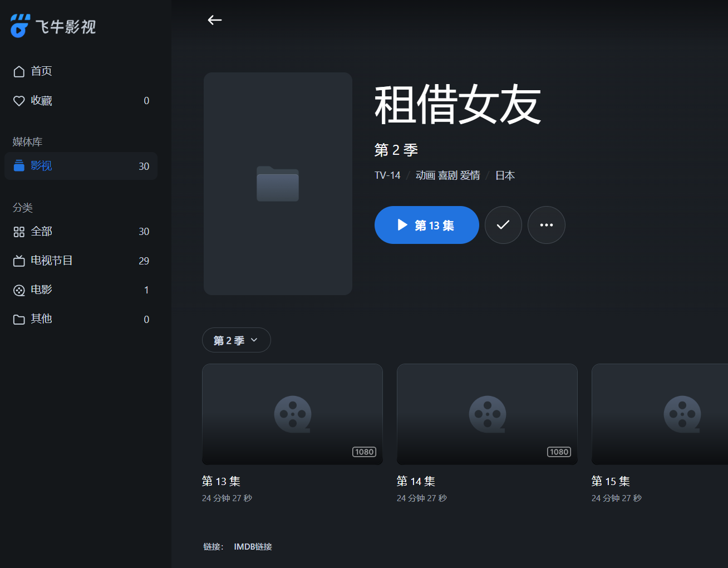Click the 收藏 heart icon
The height and width of the screenshot is (568, 728).
click(x=19, y=101)
